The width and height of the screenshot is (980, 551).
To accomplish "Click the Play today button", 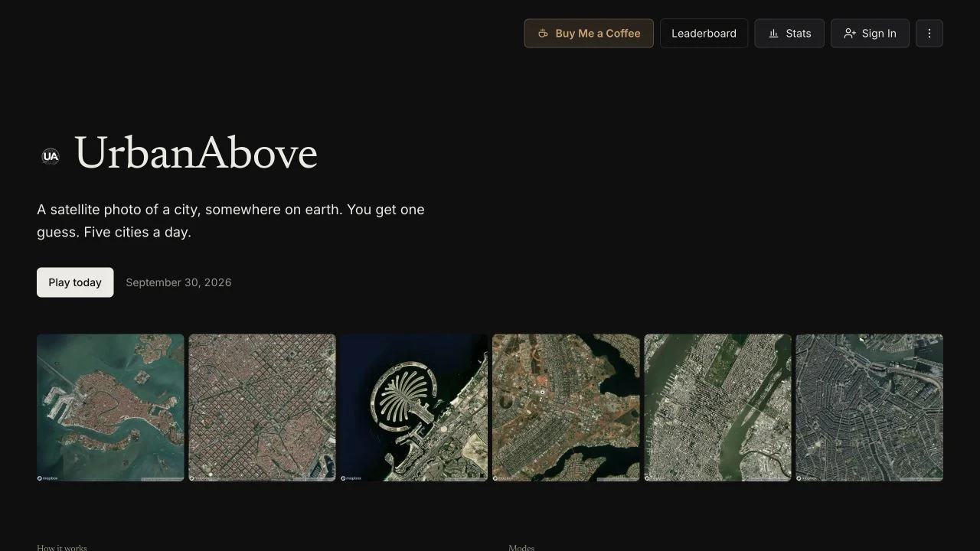I will (75, 282).
